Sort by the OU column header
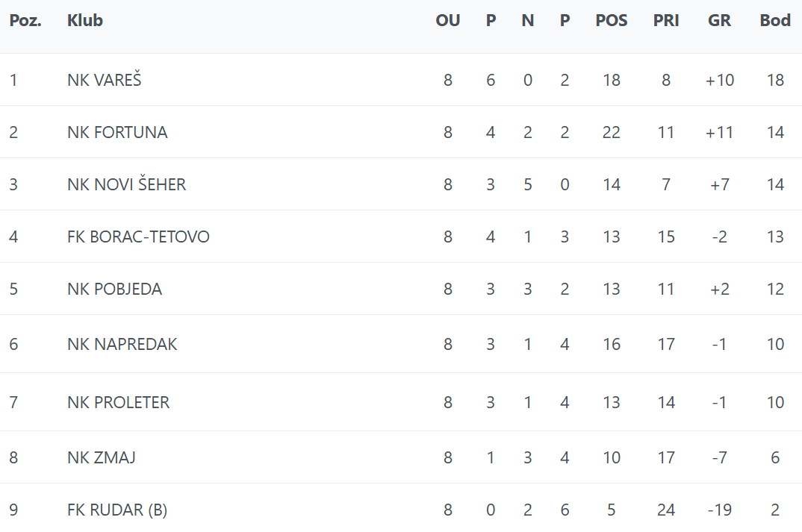Viewport: 802px width, 532px height. 448,21
